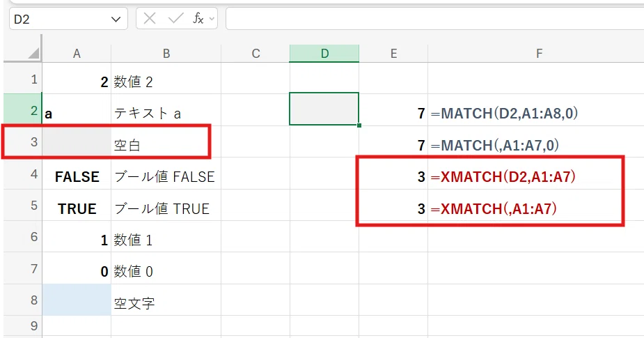Image resolution: width=644 pixels, height=338 pixels.
Task: Click the Name Box showing D2
Action: pos(68,19)
